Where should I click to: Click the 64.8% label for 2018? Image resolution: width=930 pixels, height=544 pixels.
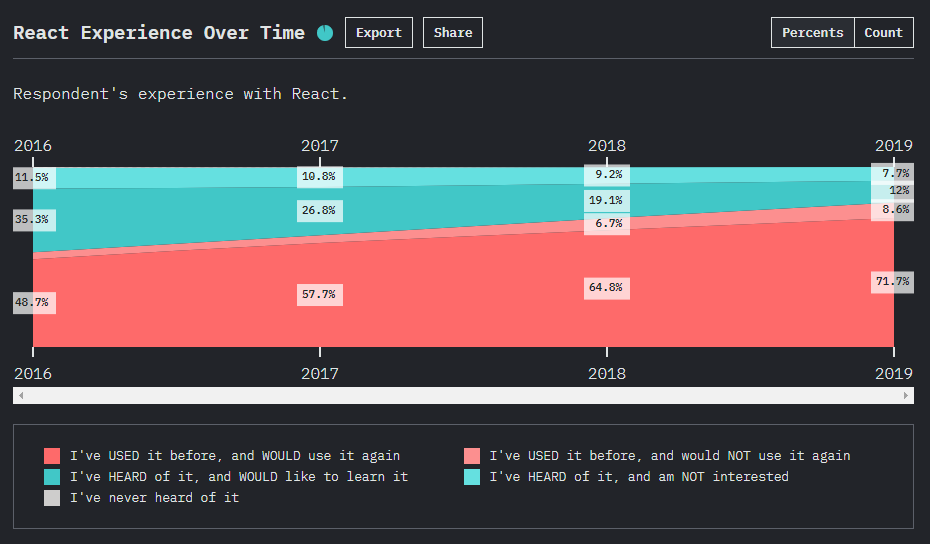coord(607,288)
